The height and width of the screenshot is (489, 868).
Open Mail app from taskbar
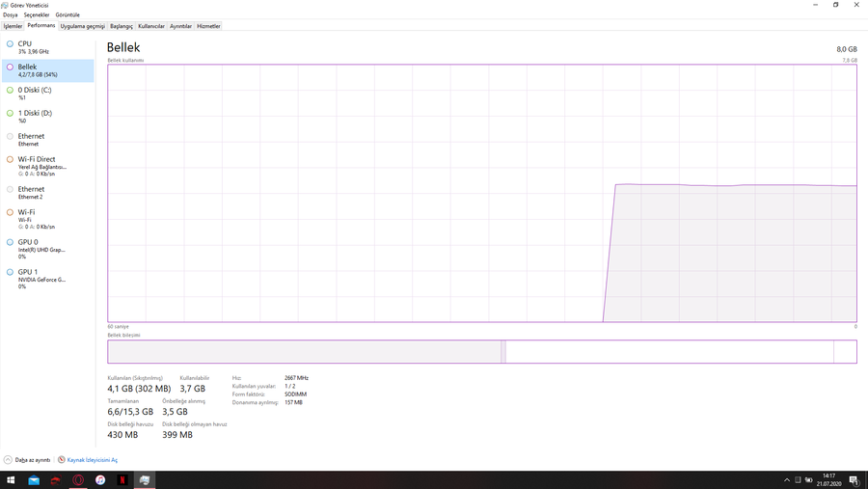34,480
